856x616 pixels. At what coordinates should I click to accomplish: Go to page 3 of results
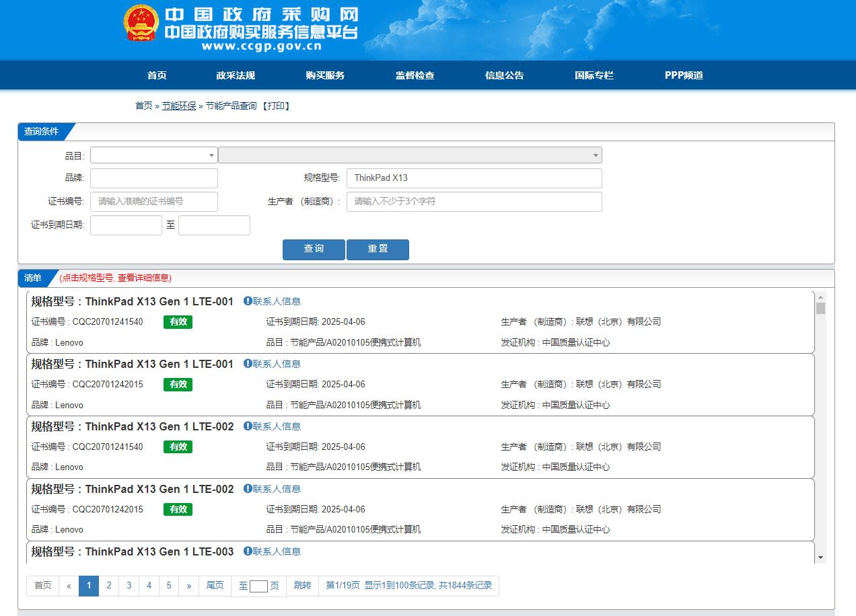click(129, 586)
